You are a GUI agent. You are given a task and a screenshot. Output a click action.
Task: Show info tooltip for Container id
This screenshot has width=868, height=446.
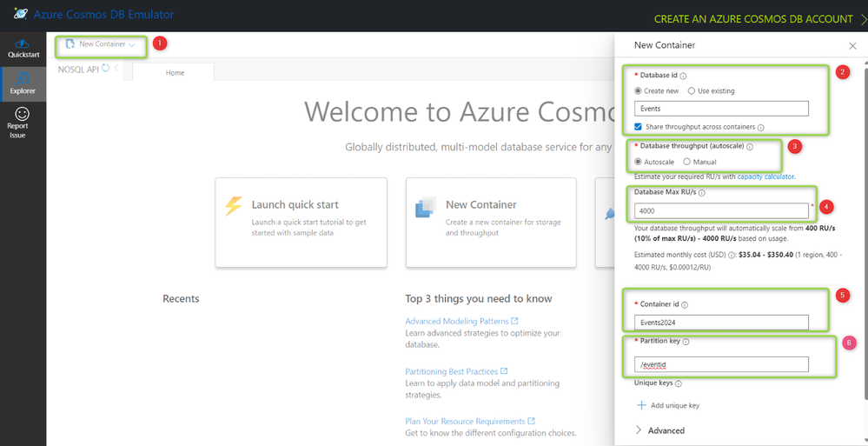685,304
